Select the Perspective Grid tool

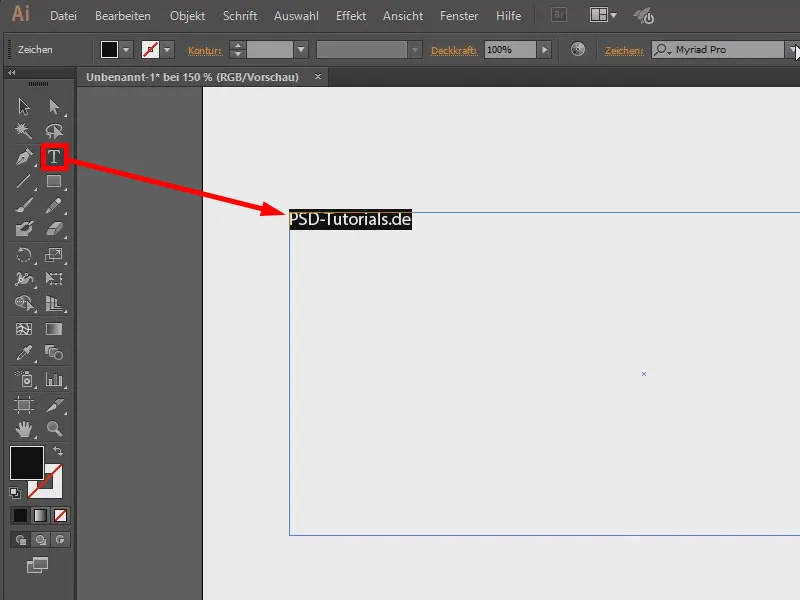tap(54, 303)
